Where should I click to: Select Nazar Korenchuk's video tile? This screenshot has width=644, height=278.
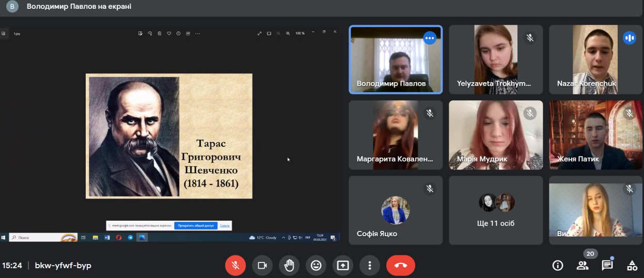596,59
